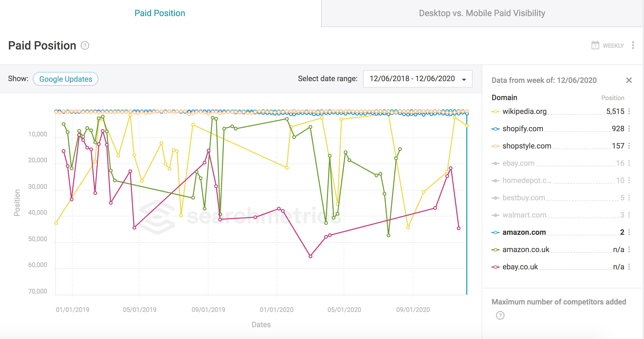This screenshot has width=644, height=339.
Task: Close the weekly data panel
Action: coord(629,80)
